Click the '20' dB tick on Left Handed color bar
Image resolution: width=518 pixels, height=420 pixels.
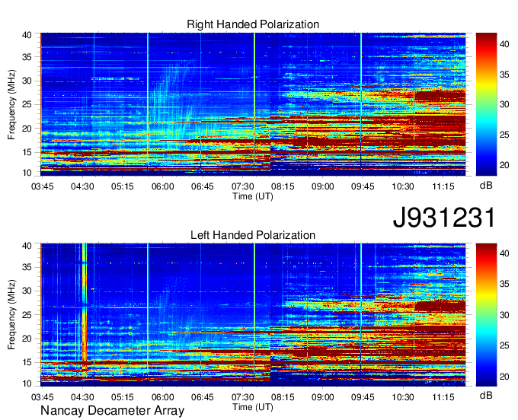tap(504, 377)
